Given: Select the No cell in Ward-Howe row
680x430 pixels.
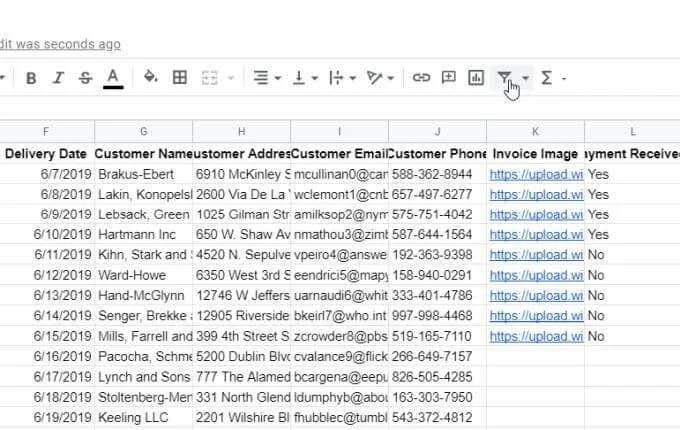Looking at the screenshot, I should pyautogui.click(x=632, y=275).
